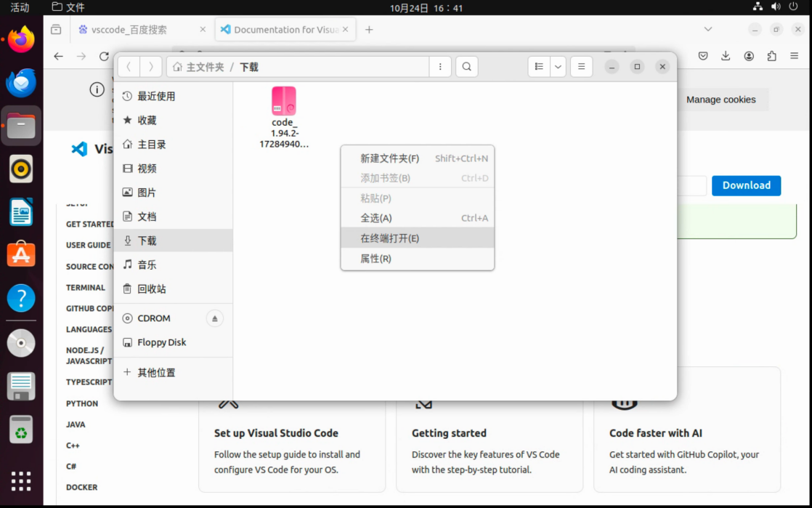Open Firefox account icon
Viewport: 812px width, 508px height.
click(749, 56)
